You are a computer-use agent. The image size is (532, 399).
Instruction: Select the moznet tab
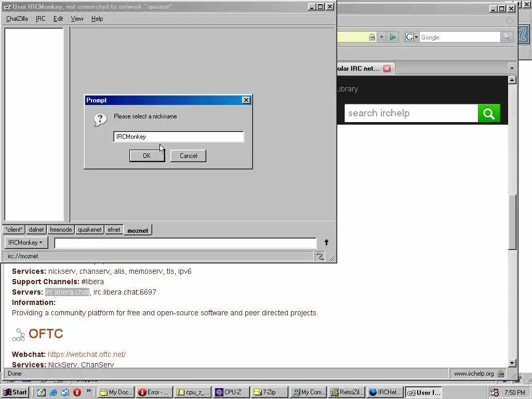pos(138,230)
